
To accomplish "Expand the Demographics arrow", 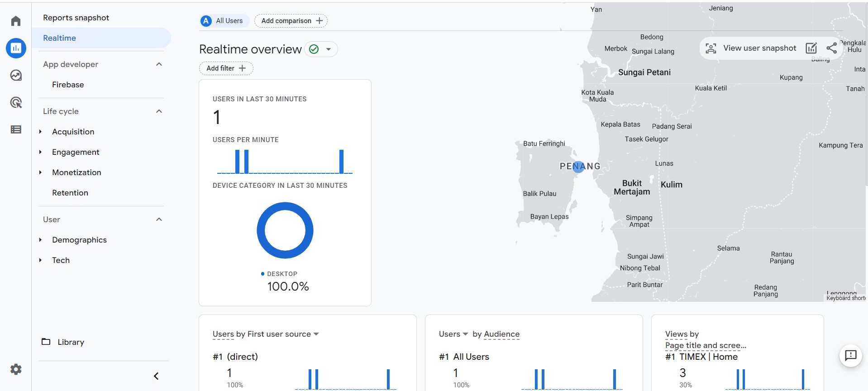I will tap(40, 240).
